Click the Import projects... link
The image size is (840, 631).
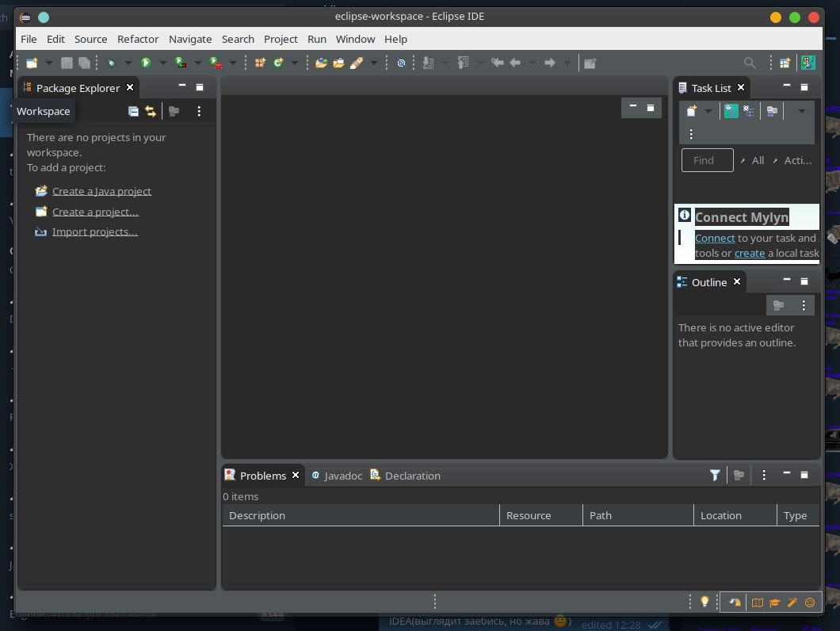click(95, 231)
